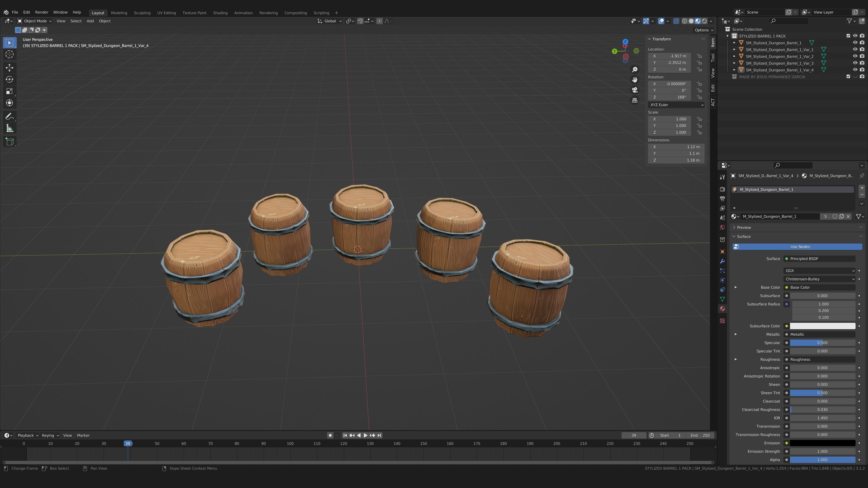Select the Rotate tool
This screenshot has width=868, height=488.
click(9, 80)
